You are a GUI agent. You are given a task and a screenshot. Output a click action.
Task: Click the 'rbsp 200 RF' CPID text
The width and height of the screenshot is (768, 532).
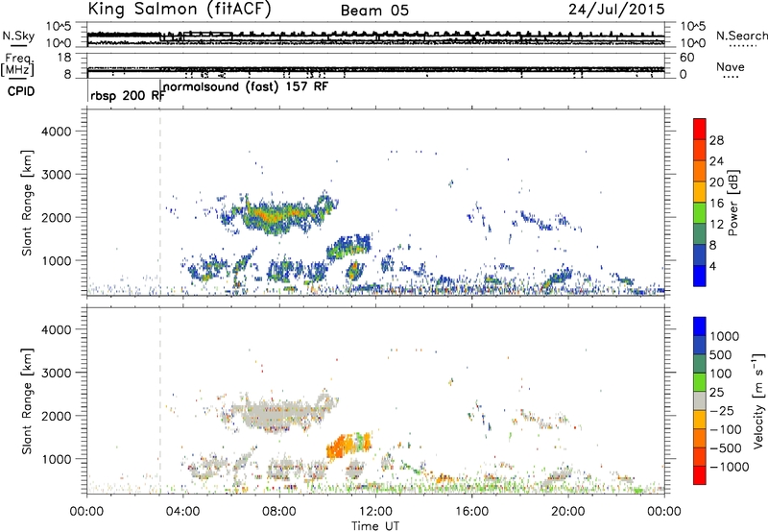click(127, 95)
